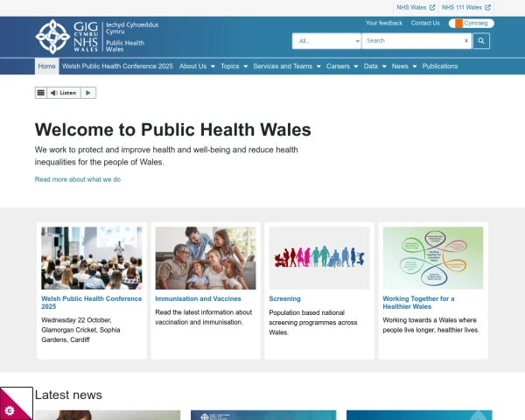Open Welsh Public Health Conference 2025 nav item
This screenshot has height=420, width=525.
tap(117, 66)
